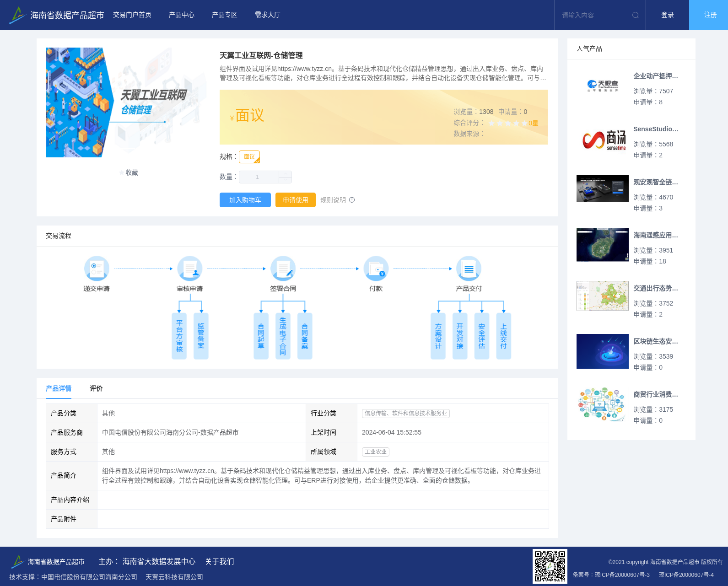
Task: Open 天眼查 product thumbnail
Action: click(603, 85)
